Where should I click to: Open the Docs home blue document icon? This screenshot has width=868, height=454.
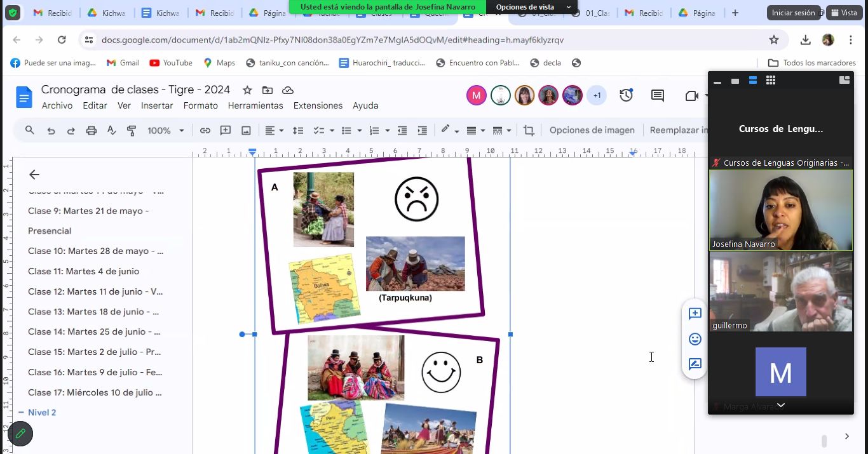tap(24, 97)
